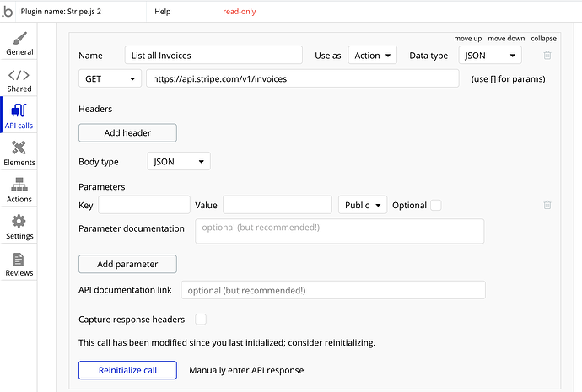Click the parameter Key input field
Image resolution: width=582 pixels, height=392 pixels.
pos(144,205)
